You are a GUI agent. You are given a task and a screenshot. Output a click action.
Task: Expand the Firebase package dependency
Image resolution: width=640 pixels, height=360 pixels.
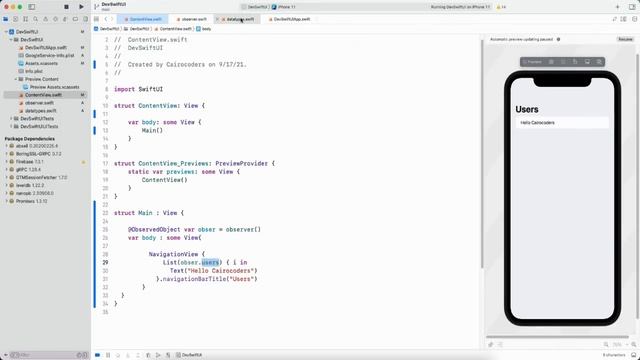coord(6,162)
